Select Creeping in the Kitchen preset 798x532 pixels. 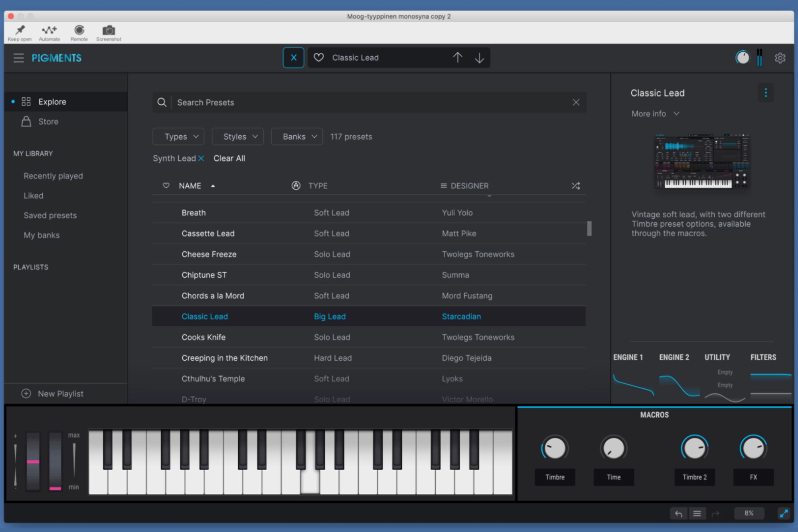click(x=369, y=358)
